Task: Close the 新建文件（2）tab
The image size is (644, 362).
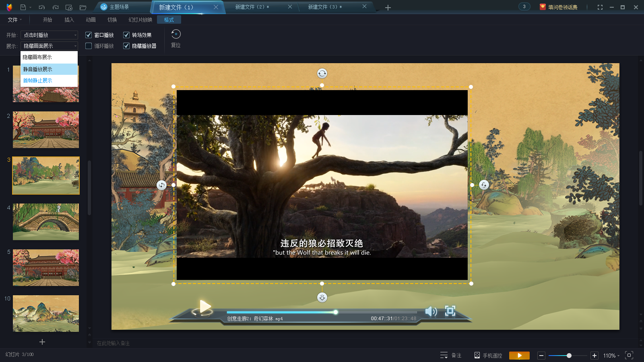Action: [290, 7]
